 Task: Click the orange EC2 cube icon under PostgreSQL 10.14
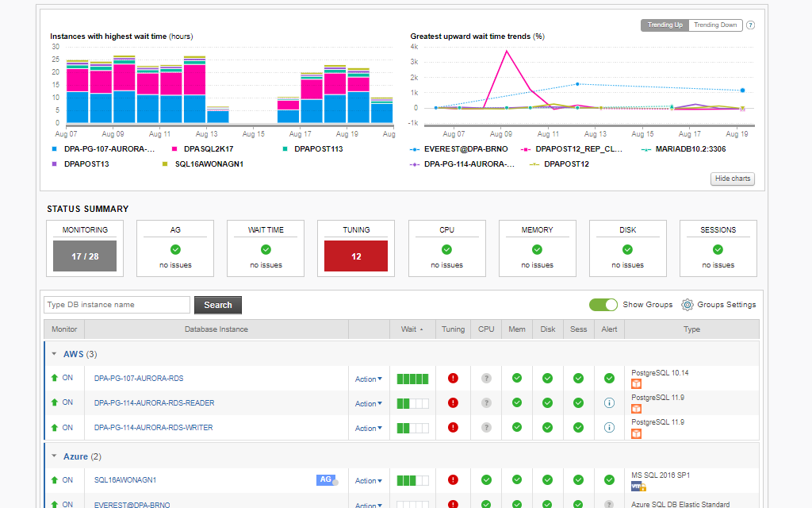point(635,383)
